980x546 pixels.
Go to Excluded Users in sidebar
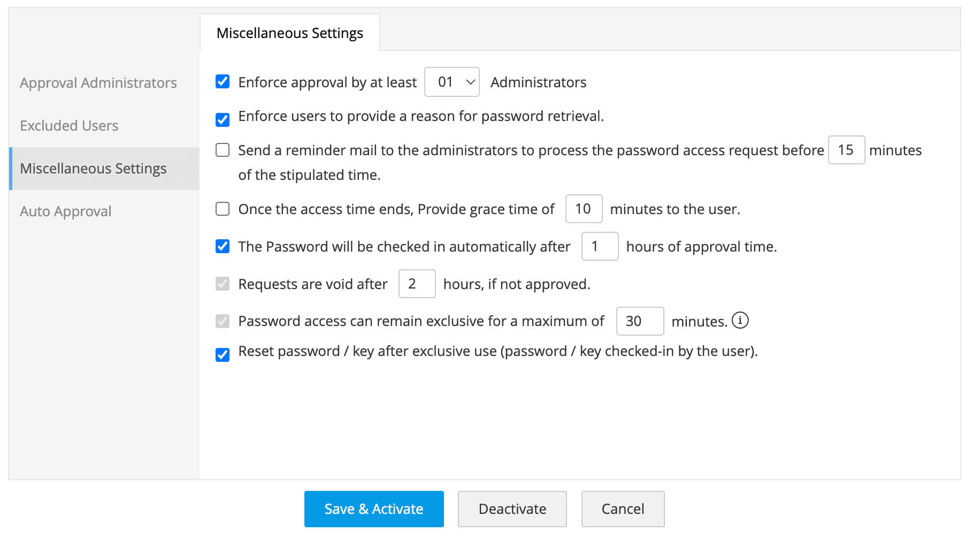[69, 126]
